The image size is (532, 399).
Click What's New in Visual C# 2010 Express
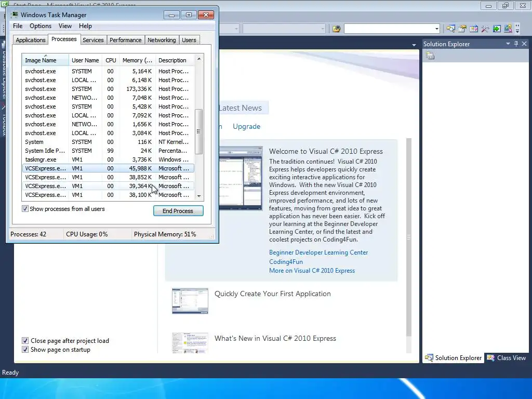coord(275,338)
